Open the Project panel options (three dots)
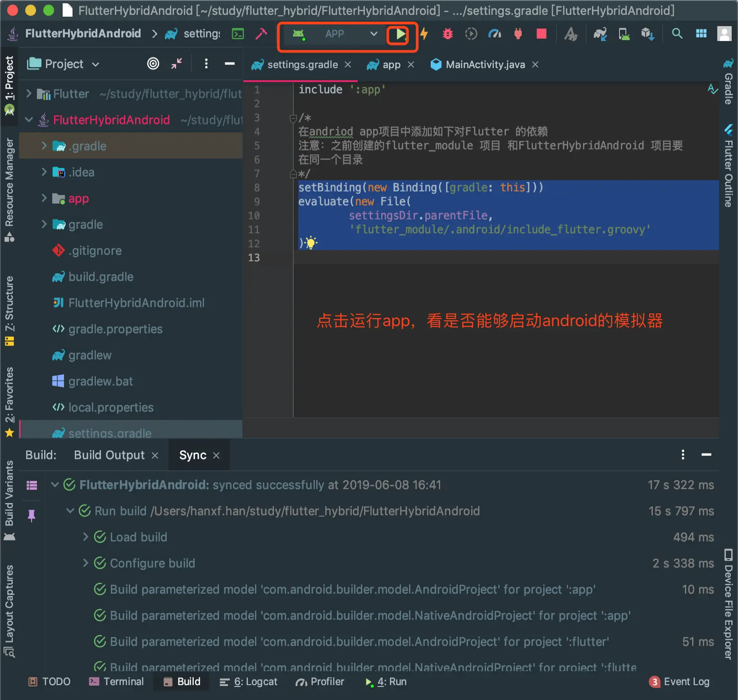Screen dimensions: 738x700 pos(206,64)
